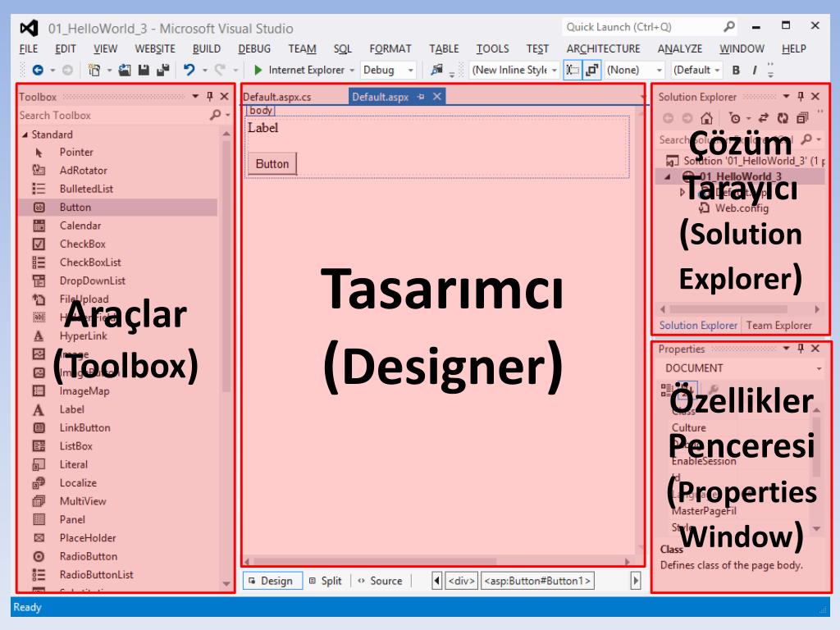The image size is (840, 630).
Task: Open the ARCHITECTURE menu
Action: pyautogui.click(x=603, y=48)
